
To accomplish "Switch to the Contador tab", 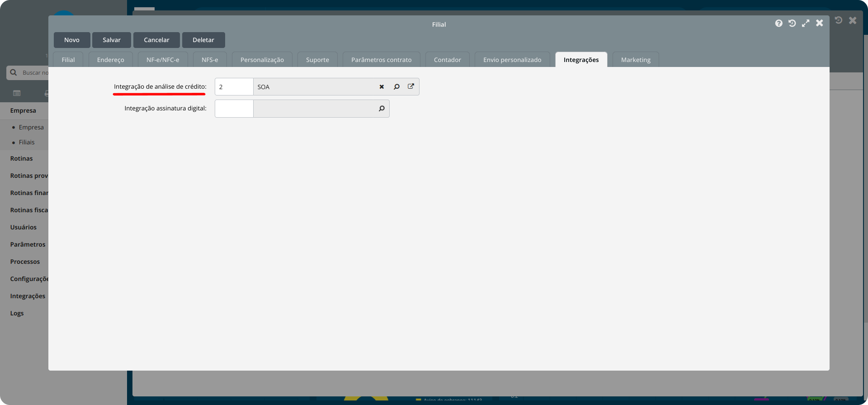I will (448, 60).
